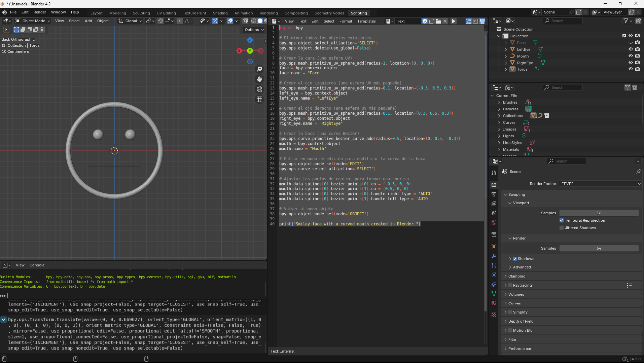This screenshot has height=363, width=644.
Task: Select the pan hand tool in viewport
Action: 259,79
